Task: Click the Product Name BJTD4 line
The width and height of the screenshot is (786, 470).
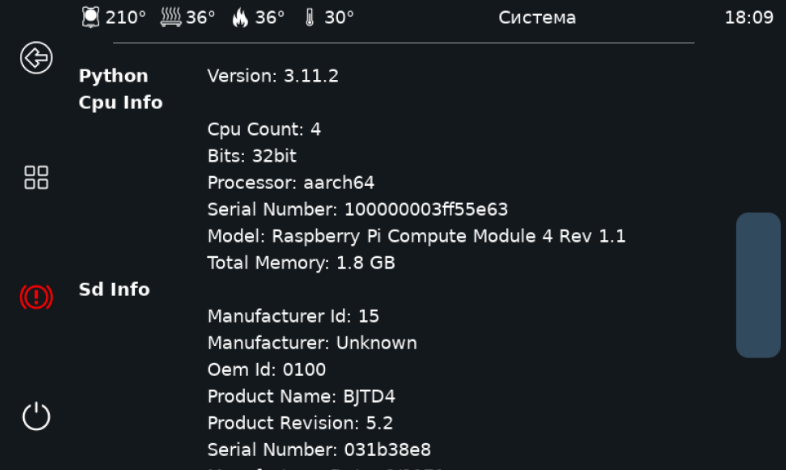Action: [301, 397]
